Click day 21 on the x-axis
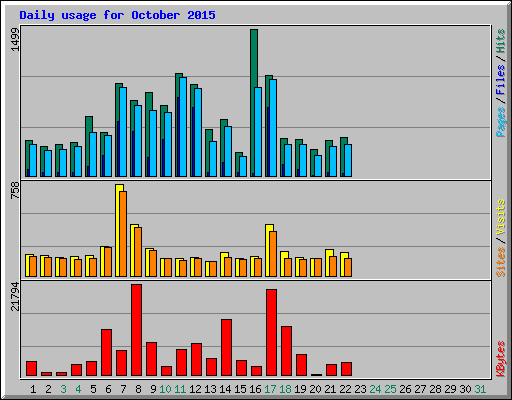Image resolution: width=512 pixels, height=400 pixels. click(330, 389)
